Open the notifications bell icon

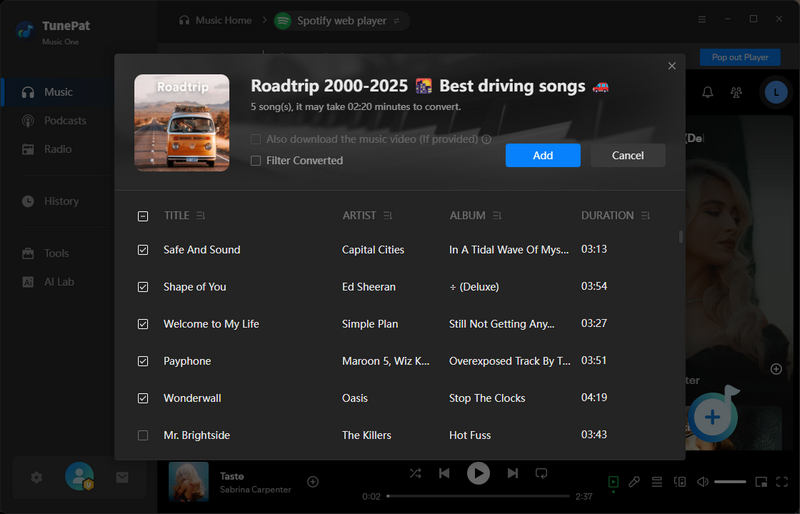tap(708, 92)
